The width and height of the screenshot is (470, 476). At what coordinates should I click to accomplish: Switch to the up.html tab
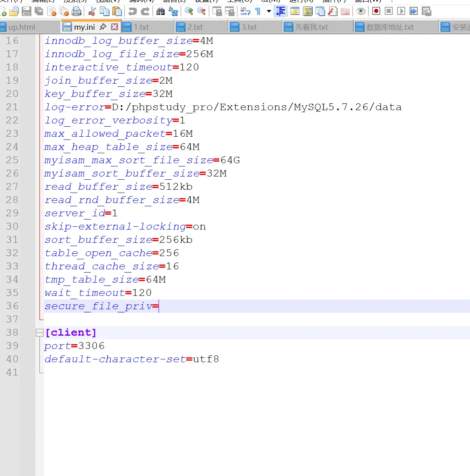[x=22, y=27]
